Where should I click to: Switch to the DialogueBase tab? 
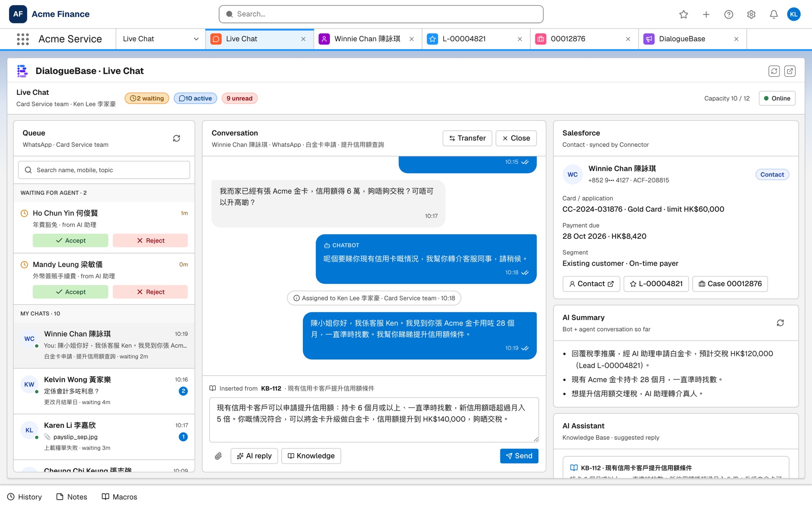(692, 39)
